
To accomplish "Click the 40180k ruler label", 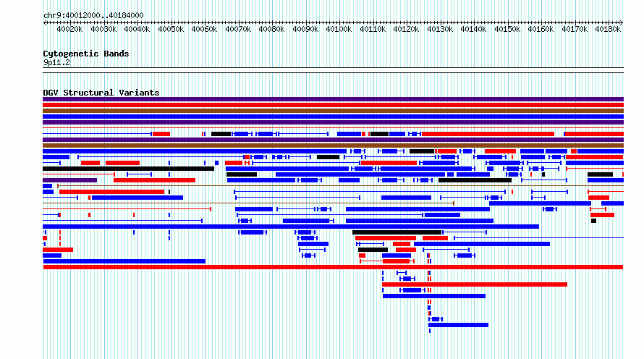I will [609, 29].
